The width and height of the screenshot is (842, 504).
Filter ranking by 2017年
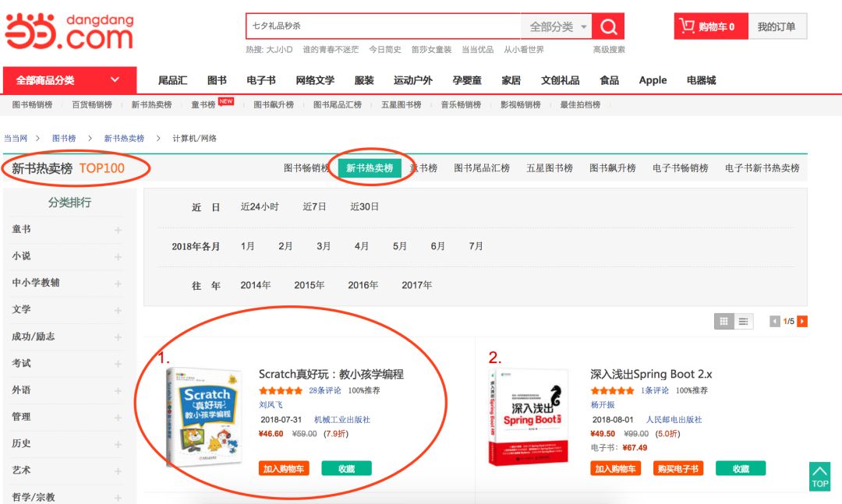point(416,285)
